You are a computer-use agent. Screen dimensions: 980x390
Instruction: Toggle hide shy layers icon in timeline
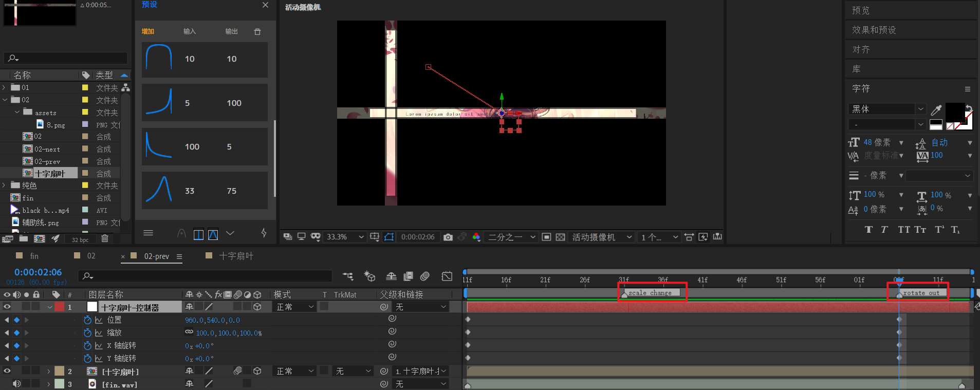[x=391, y=276]
